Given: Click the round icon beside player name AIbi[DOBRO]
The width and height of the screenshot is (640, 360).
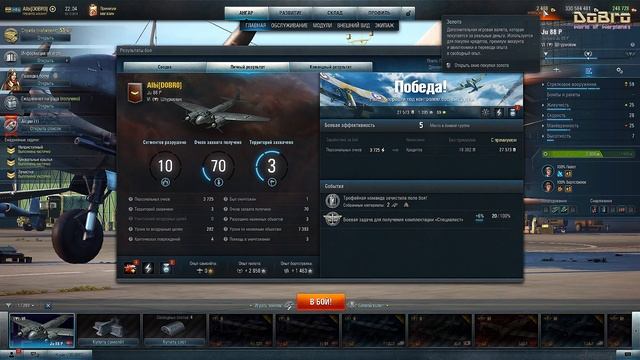Looking at the screenshot, I should pos(53,9).
